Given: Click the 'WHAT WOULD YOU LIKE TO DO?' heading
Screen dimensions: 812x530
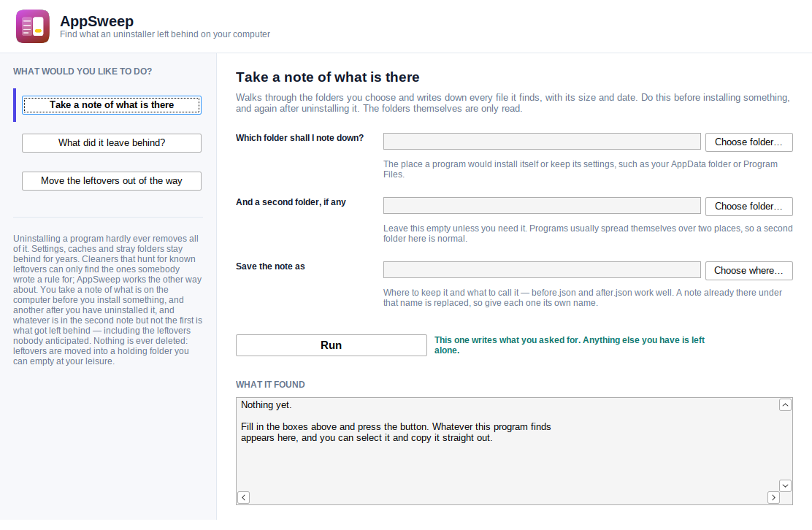Looking at the screenshot, I should tap(83, 72).
